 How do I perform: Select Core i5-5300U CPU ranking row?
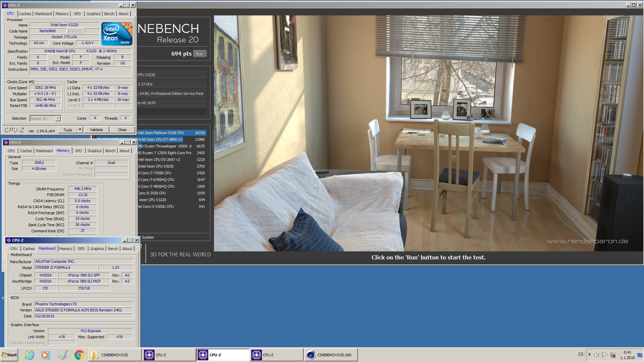coord(172,206)
